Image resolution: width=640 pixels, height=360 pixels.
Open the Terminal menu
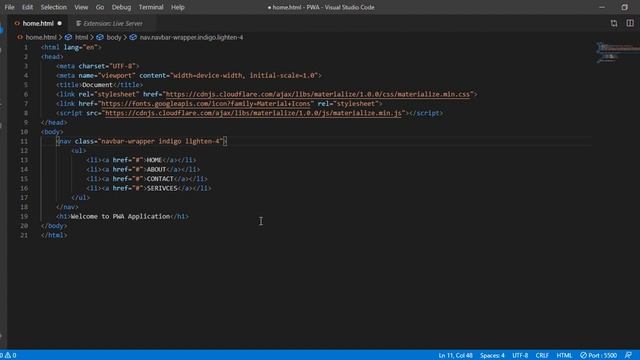[x=151, y=7]
